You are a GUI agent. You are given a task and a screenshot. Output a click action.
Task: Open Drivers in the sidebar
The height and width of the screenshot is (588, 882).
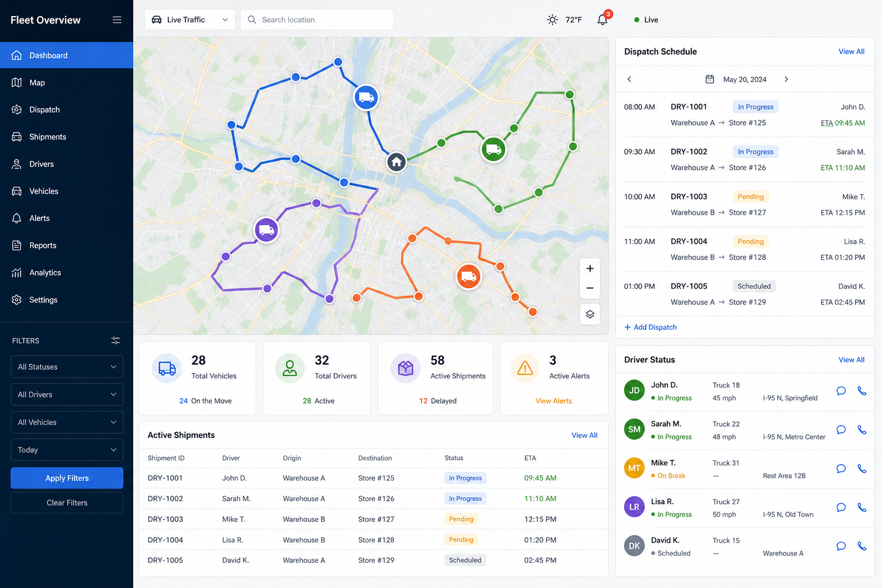click(x=67, y=164)
